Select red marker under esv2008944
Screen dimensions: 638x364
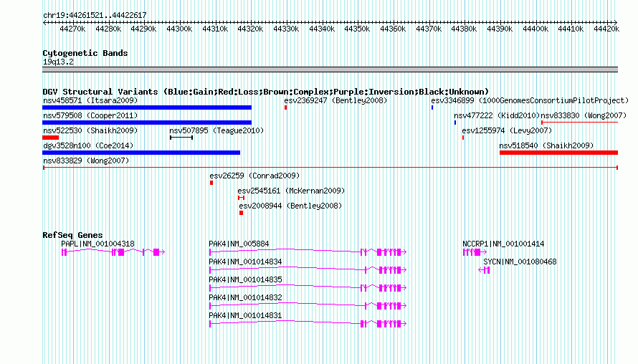tap(242, 213)
